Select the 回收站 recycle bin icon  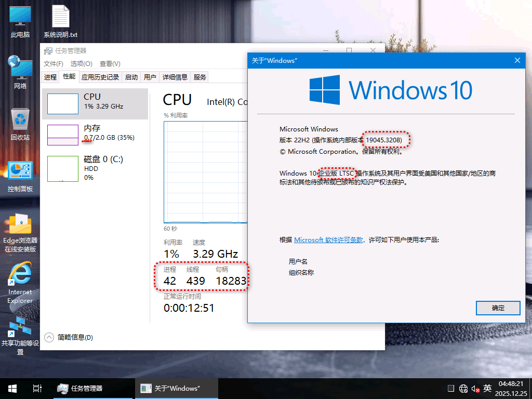[20, 124]
